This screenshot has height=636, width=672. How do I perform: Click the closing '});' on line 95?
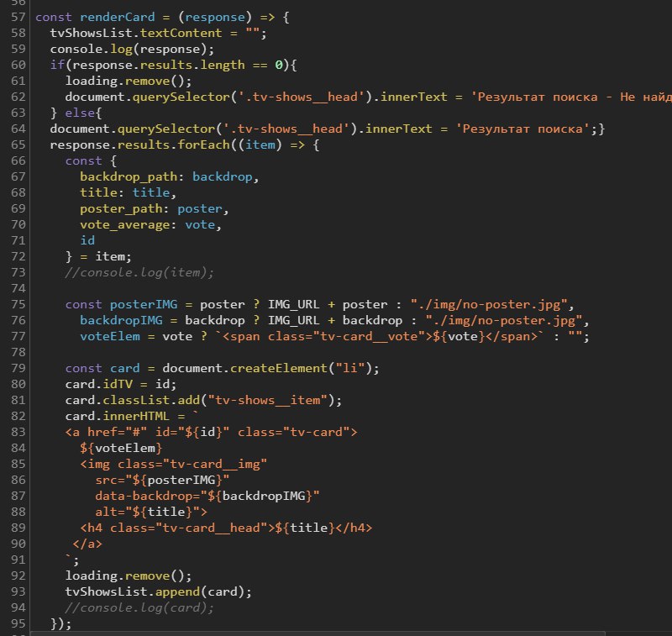60,623
